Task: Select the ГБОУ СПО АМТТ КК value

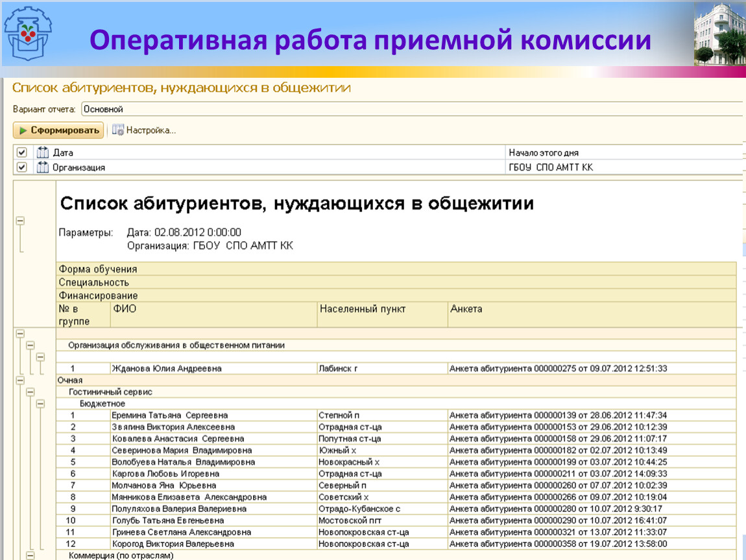Action: [623, 167]
